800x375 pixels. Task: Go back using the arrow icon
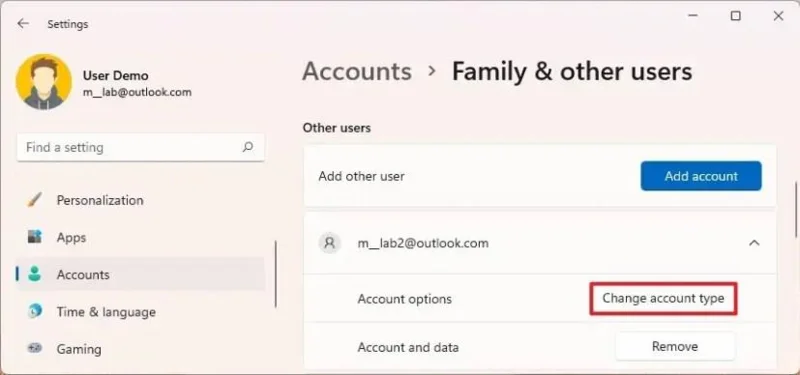(x=23, y=23)
